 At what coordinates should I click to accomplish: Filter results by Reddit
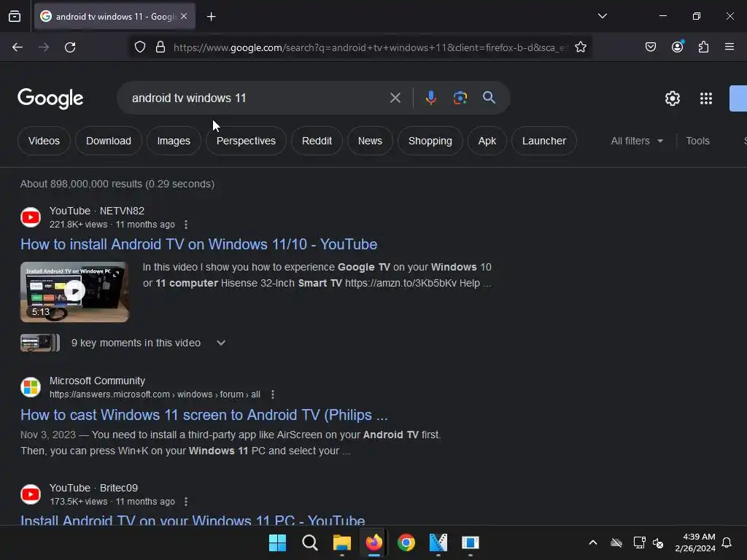pos(317,141)
